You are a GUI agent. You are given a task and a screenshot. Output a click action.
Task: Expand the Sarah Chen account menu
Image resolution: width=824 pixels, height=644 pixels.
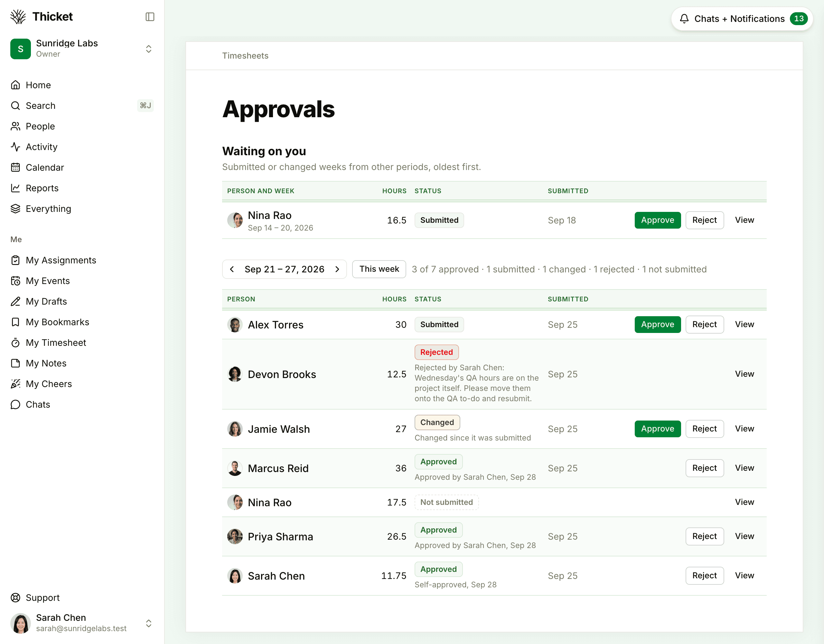(x=82, y=623)
